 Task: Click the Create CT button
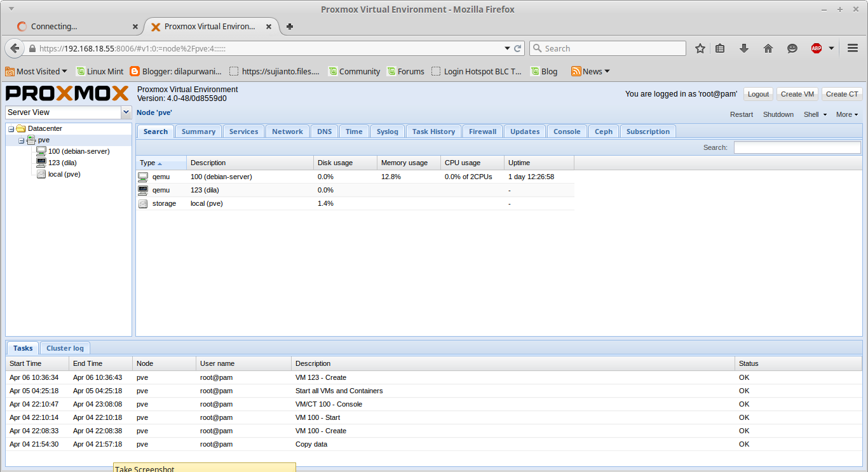coord(842,94)
